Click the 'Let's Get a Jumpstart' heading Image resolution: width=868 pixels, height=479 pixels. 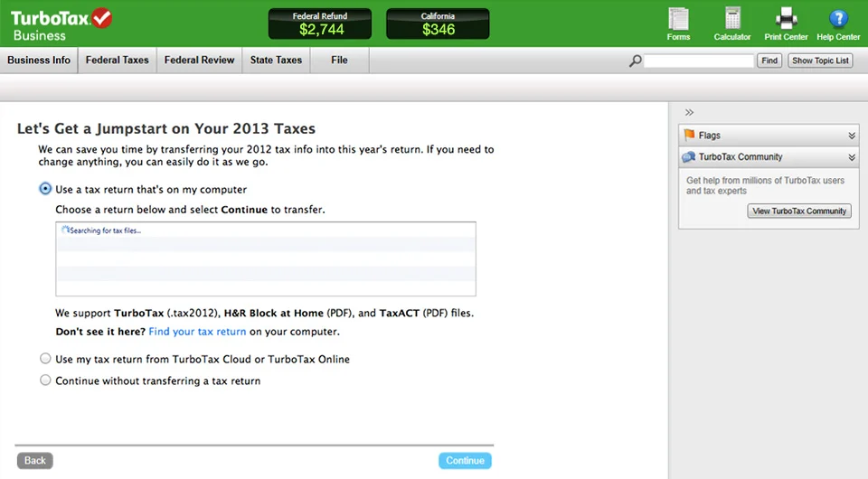pyautogui.click(x=166, y=128)
